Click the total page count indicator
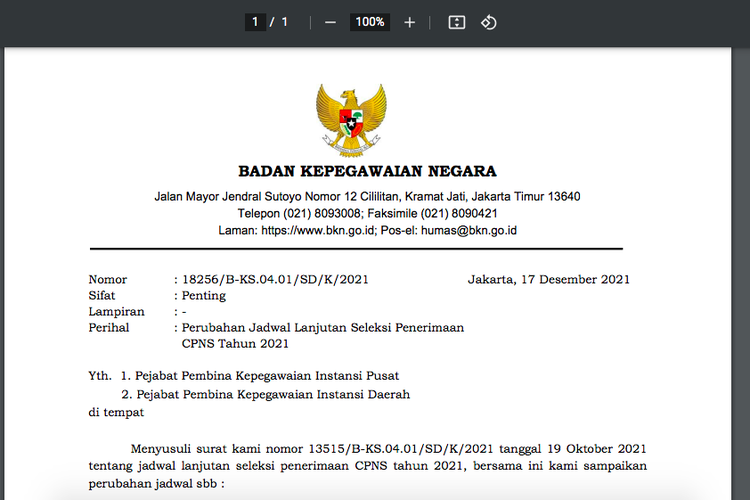 point(284,22)
